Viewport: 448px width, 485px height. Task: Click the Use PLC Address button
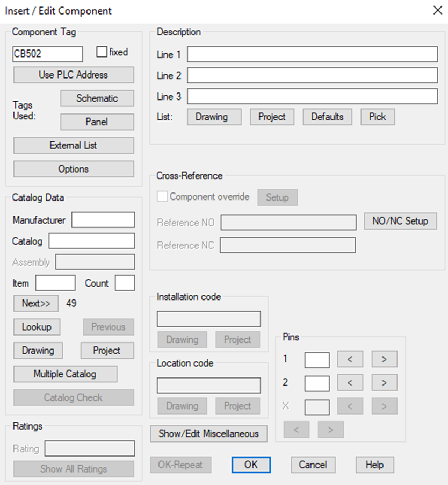(73, 75)
